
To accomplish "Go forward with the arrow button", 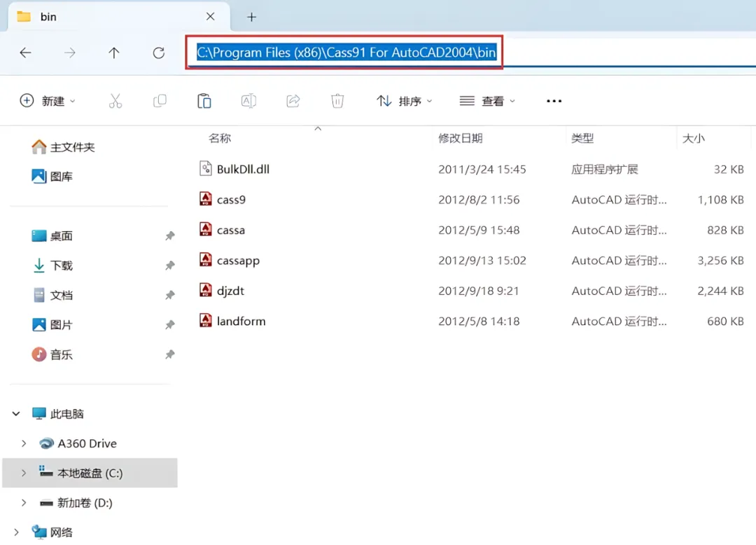I will [x=70, y=53].
